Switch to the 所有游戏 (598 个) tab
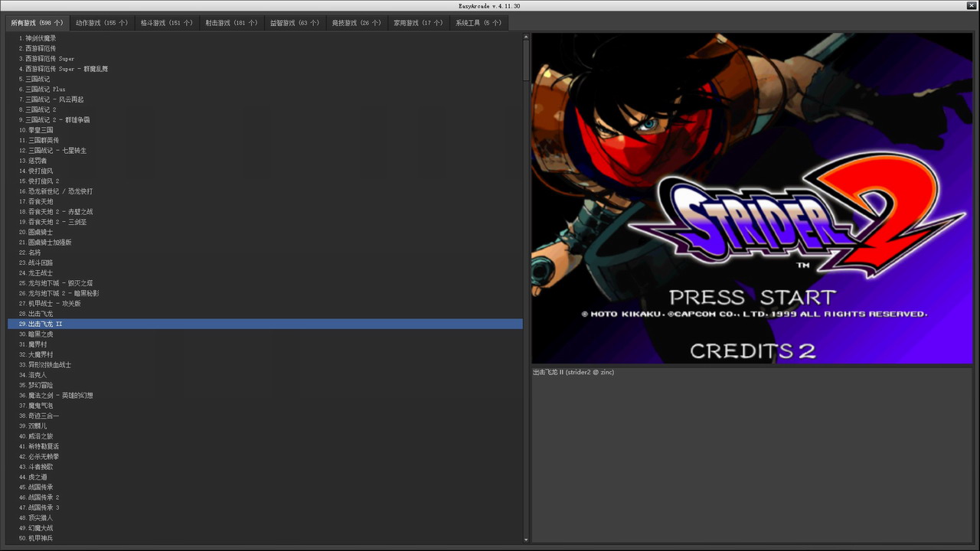 coord(37,23)
